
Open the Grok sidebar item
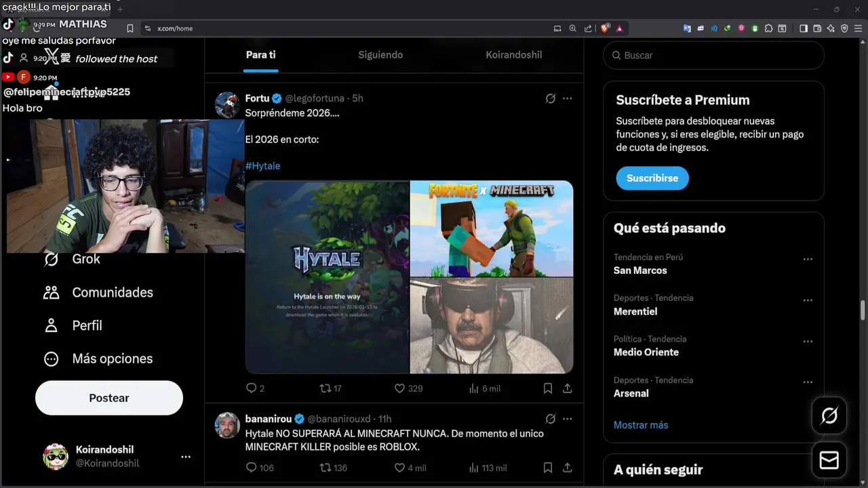click(x=72, y=259)
